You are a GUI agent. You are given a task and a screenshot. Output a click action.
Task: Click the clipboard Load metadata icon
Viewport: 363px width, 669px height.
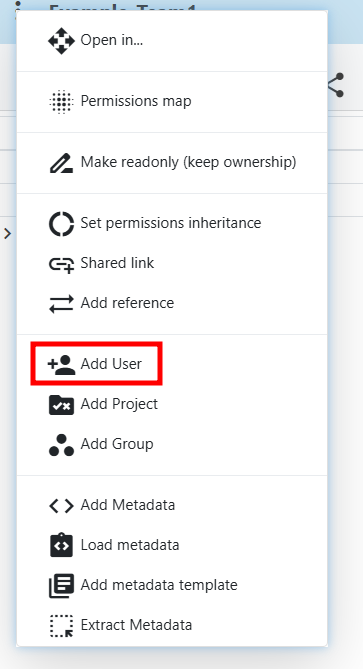click(61, 545)
